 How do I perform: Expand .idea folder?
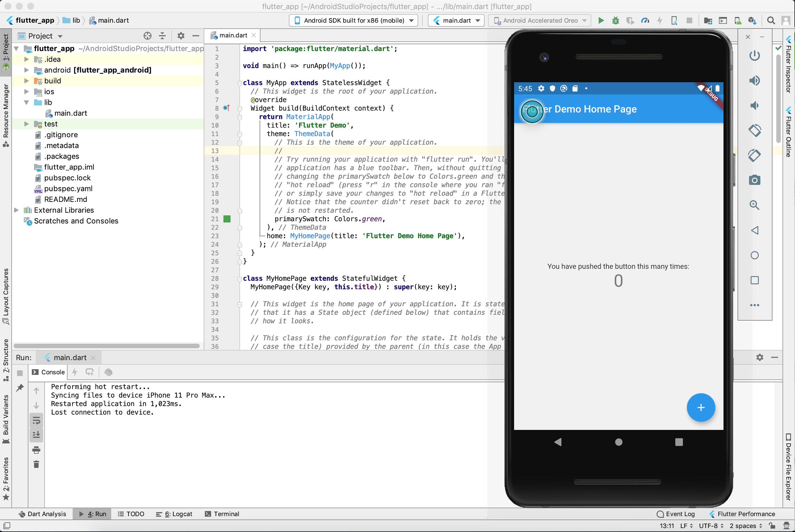pyautogui.click(x=26, y=59)
